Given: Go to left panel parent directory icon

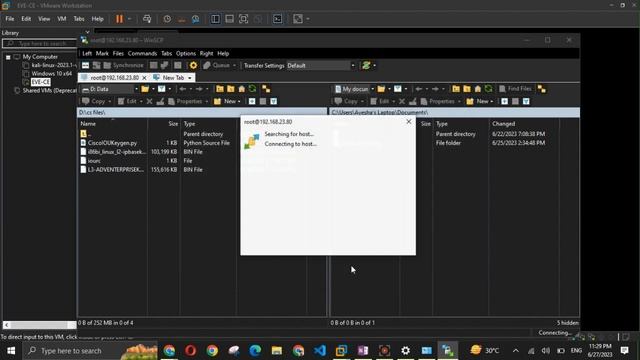Looking at the screenshot, I should pyautogui.click(x=220, y=89).
